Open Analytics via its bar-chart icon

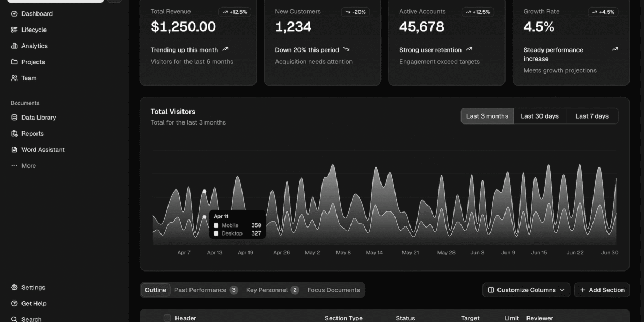[x=14, y=46]
